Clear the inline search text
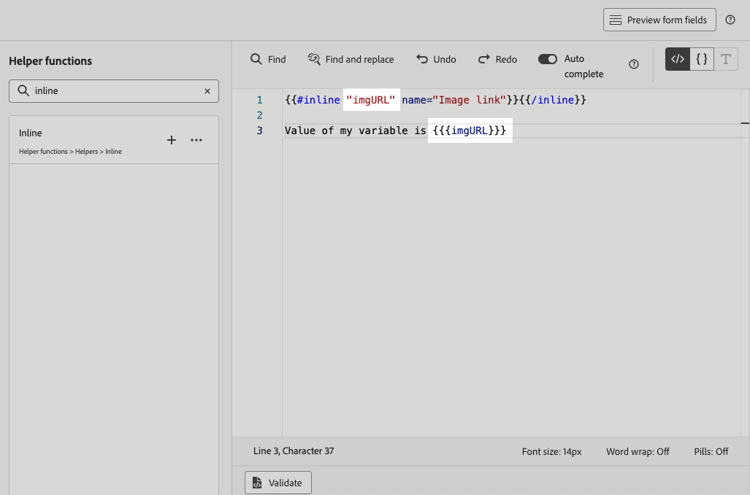Viewport: 750px width, 495px height. [207, 91]
